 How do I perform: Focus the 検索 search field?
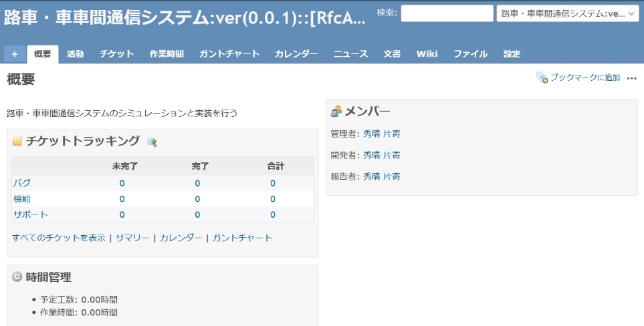[x=447, y=13]
